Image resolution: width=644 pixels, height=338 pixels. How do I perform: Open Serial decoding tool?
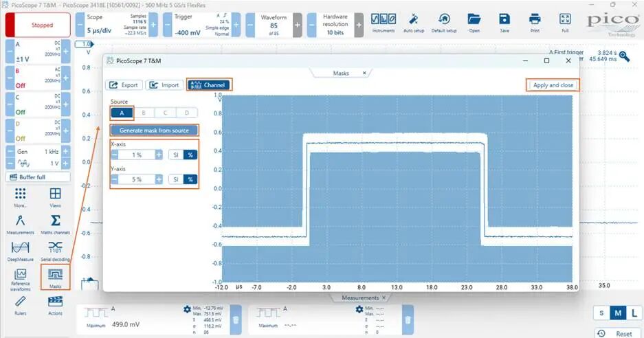55,251
